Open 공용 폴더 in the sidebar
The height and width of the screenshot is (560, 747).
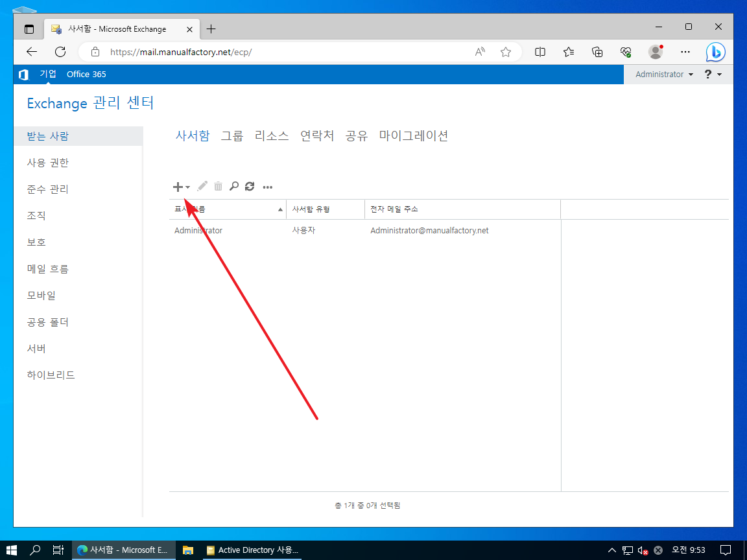47,322
